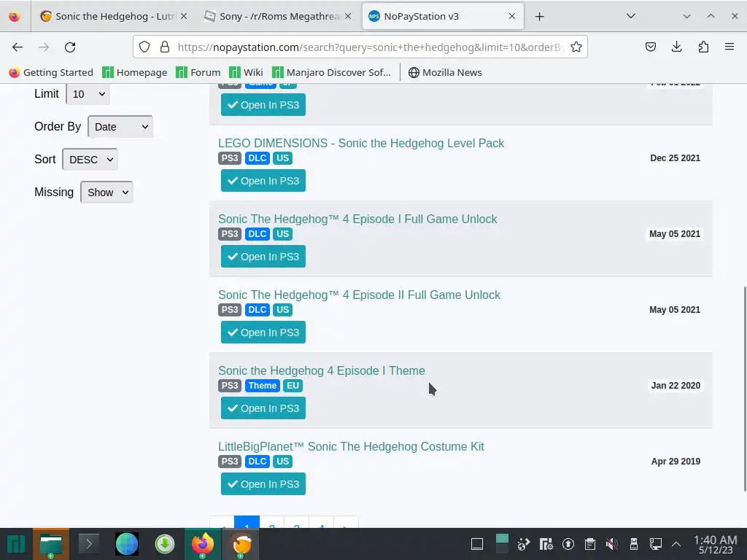Open the Homepage bookmark

[135, 72]
